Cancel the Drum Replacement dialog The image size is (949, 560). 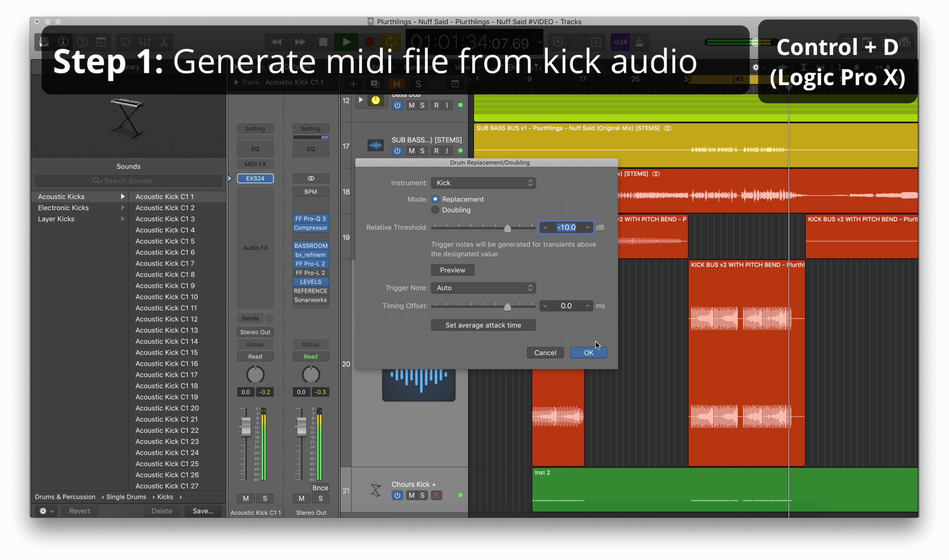tap(545, 353)
